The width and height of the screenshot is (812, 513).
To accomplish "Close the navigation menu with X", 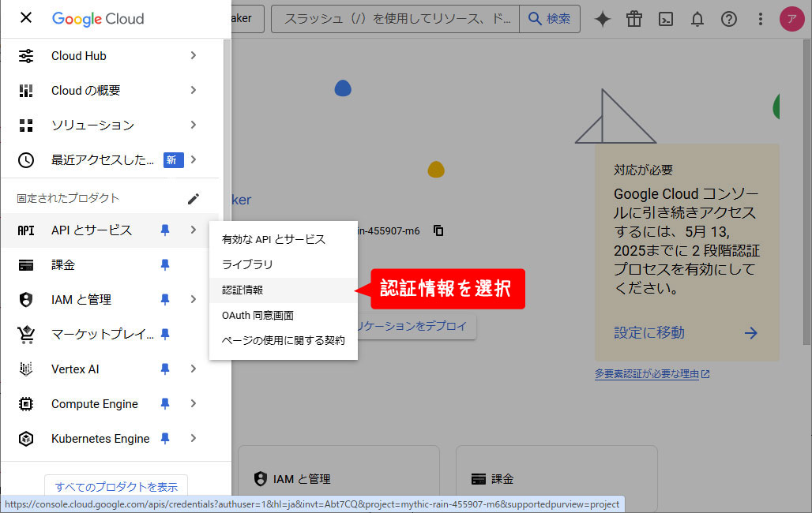I will [26, 18].
